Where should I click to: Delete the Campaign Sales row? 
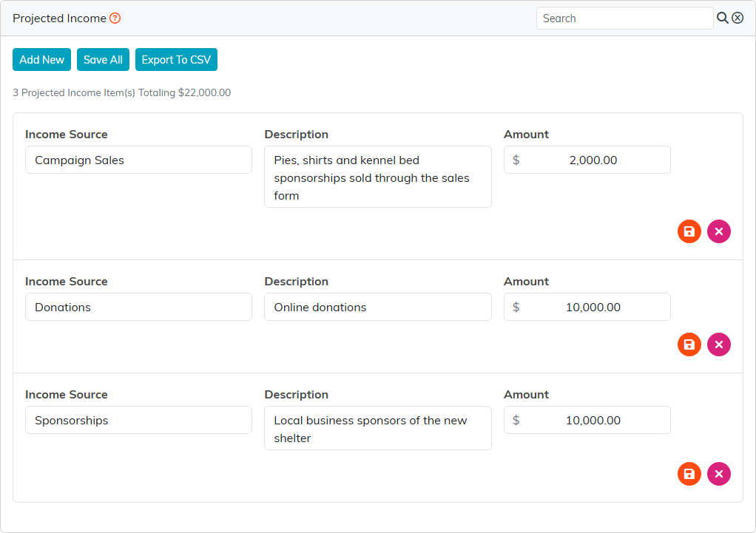[719, 231]
